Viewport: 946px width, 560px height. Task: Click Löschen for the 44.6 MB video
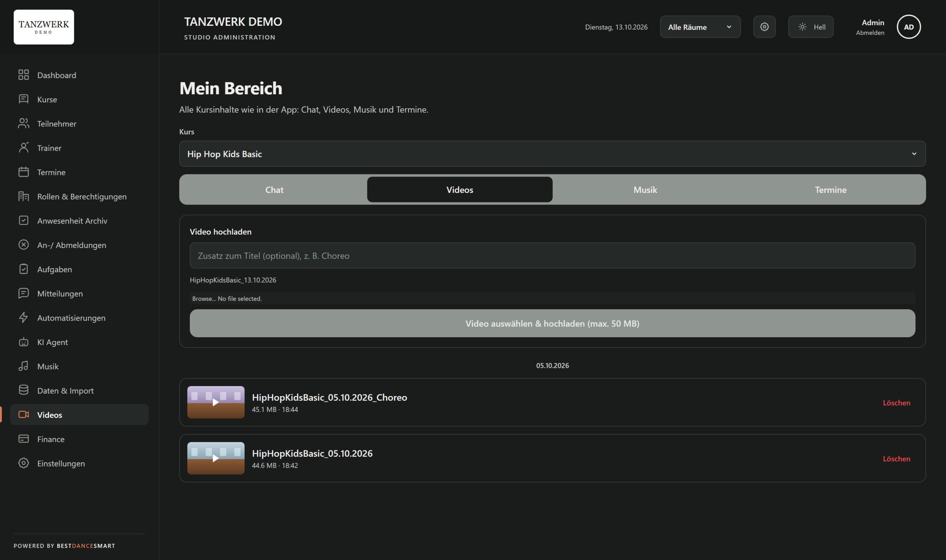point(896,458)
